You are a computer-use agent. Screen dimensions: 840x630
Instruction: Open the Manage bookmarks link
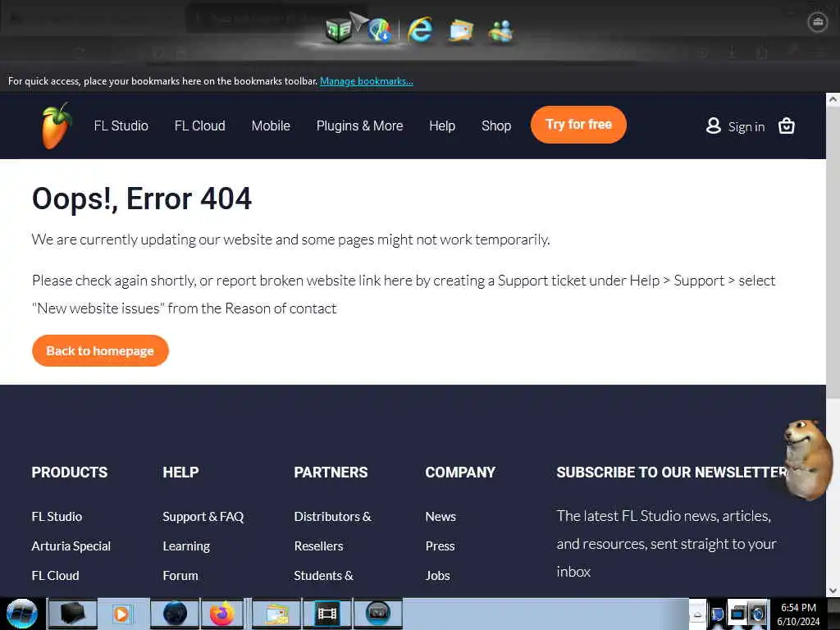[367, 81]
